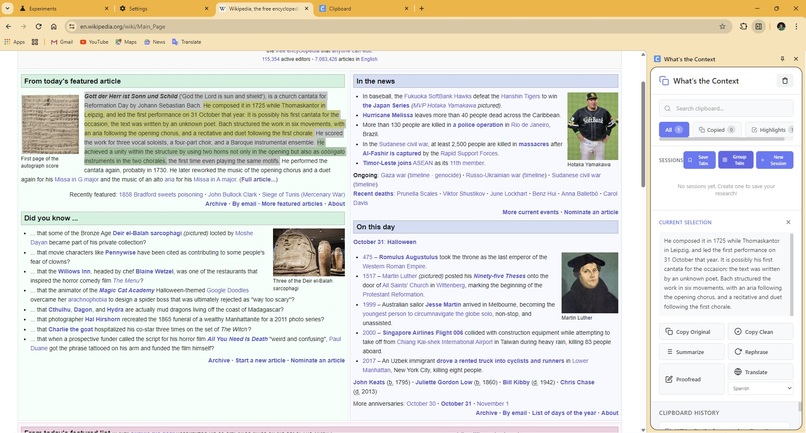Open the Chrome profile avatar menu
Screen dimensions: 806x433
click(781, 26)
